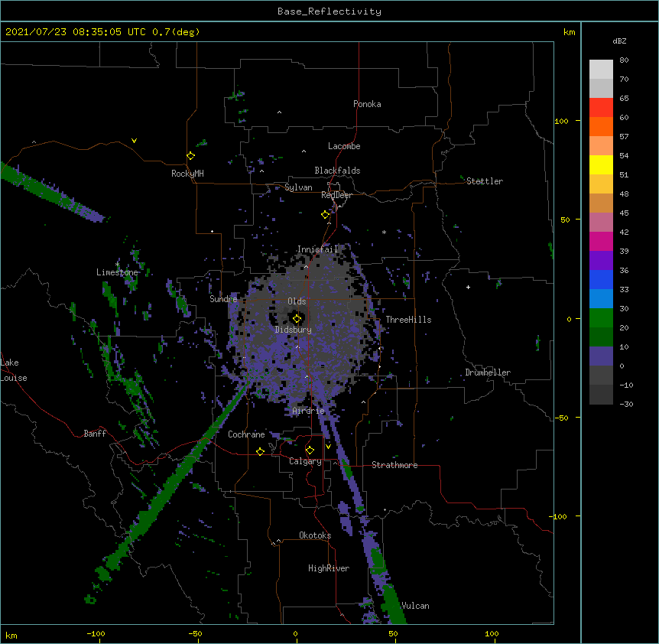The width and height of the screenshot is (659, 644).
Task: Click the yellow V marker east of Calgary
Action: tap(328, 447)
